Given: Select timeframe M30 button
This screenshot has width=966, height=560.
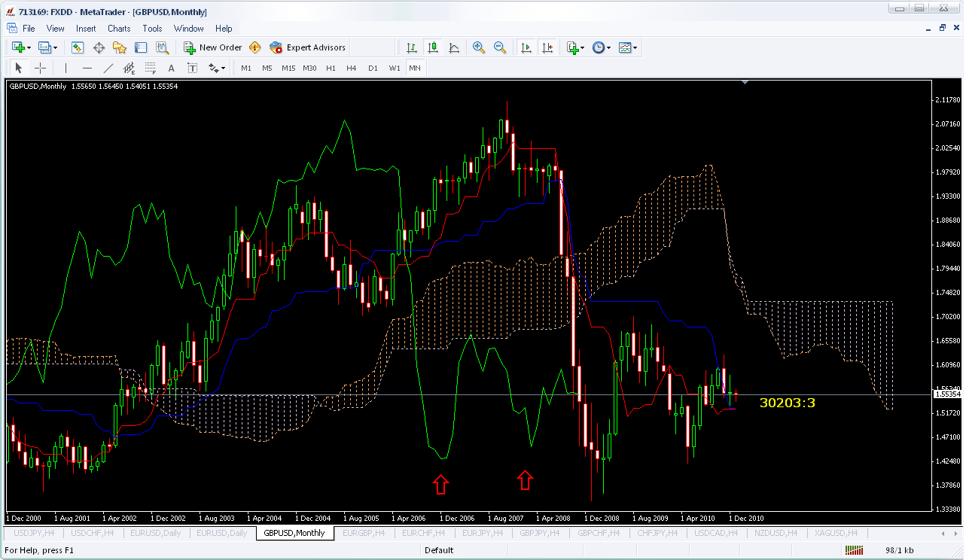Looking at the screenshot, I should (309, 68).
